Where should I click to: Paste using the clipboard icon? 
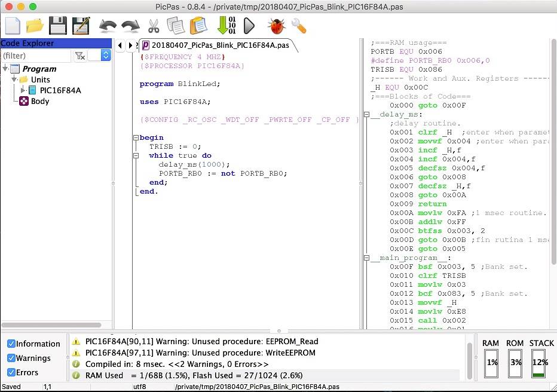point(198,26)
